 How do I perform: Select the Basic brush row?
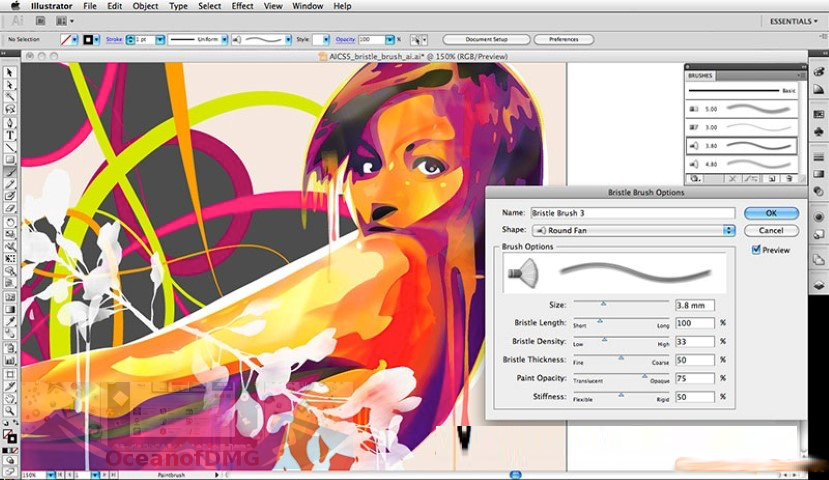pyautogui.click(x=742, y=91)
